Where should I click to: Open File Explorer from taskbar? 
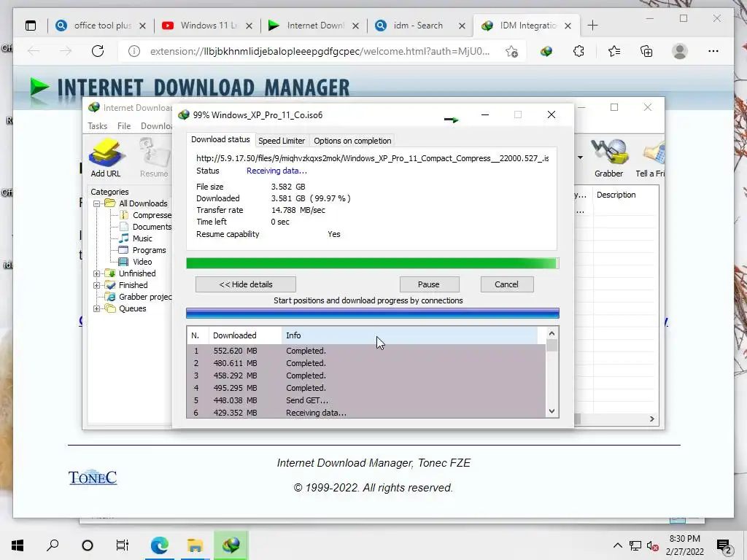pos(195,545)
